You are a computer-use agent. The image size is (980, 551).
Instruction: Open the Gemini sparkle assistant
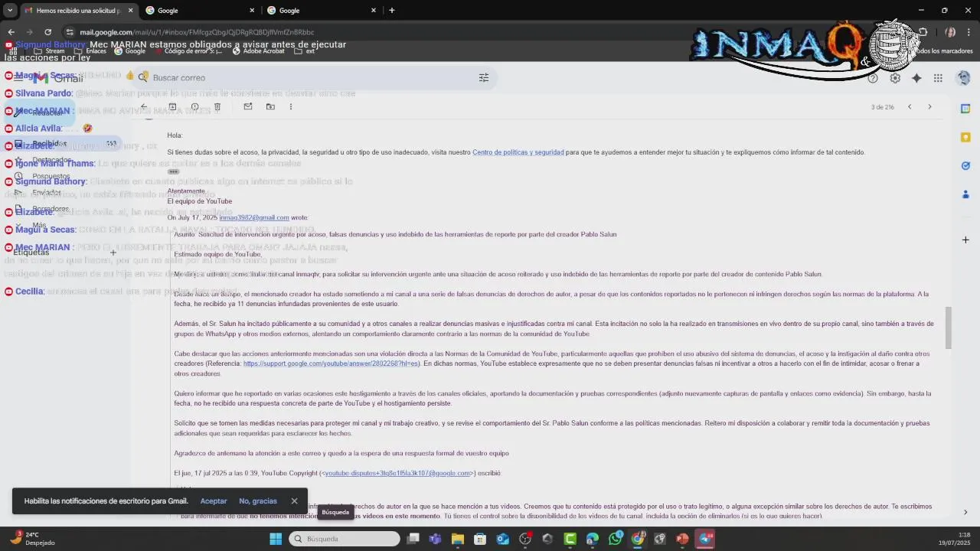(x=916, y=78)
